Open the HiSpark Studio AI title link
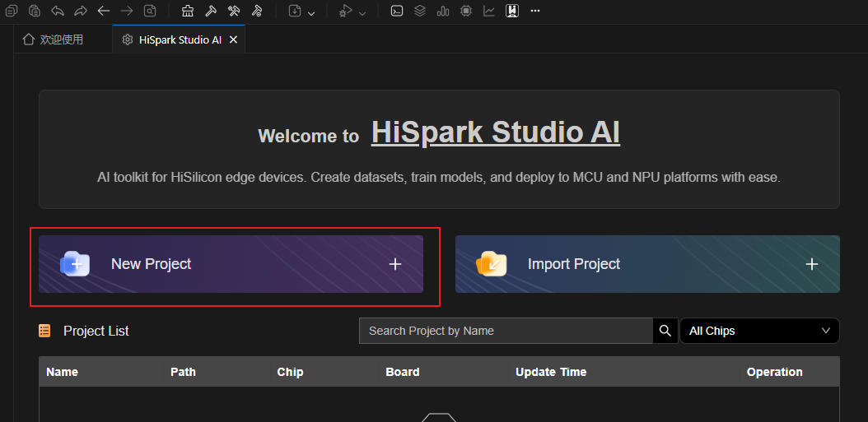 pos(496,132)
